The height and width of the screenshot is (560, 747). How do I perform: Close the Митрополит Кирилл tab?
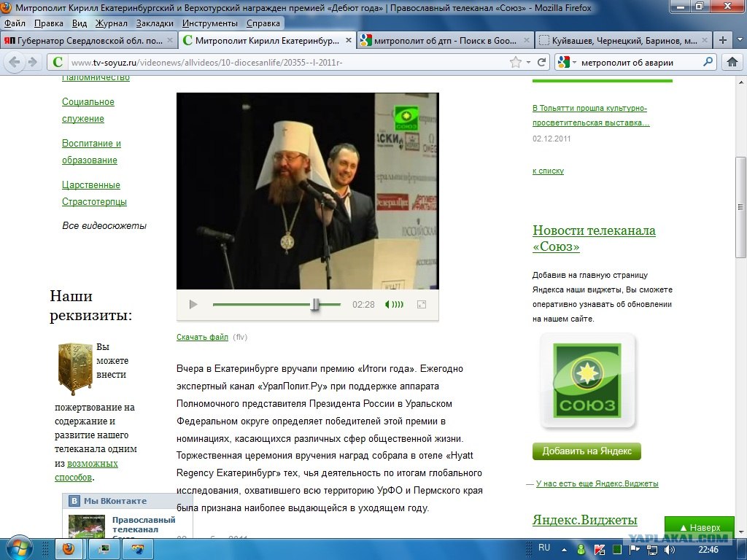click(x=348, y=41)
